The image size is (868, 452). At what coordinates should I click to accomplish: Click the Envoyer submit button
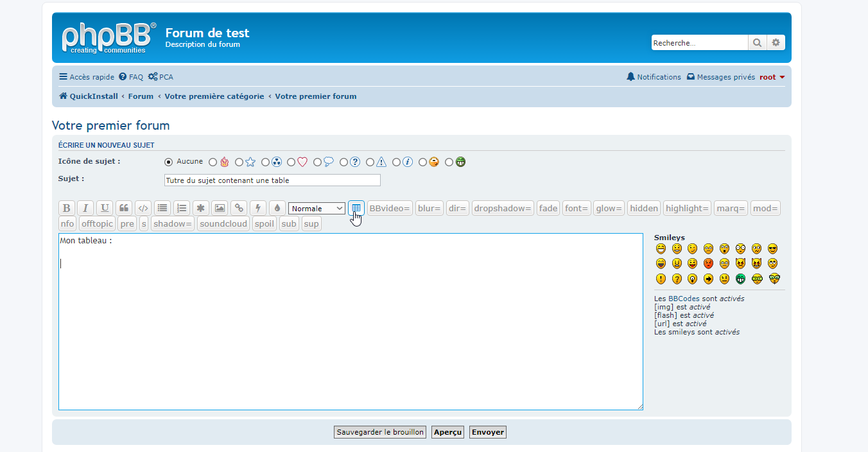point(487,432)
